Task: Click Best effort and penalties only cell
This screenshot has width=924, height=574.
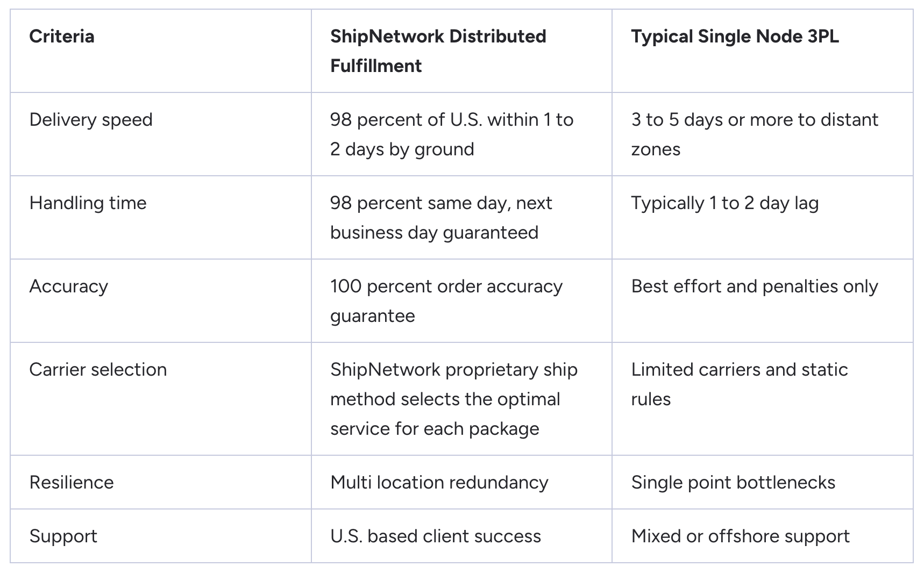Action: pos(754,286)
